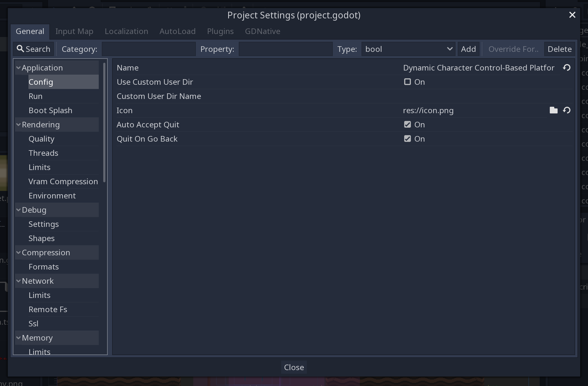Screen dimensions: 588x386
Task: Enable Use Custom User Dir
Action: pos(407,82)
